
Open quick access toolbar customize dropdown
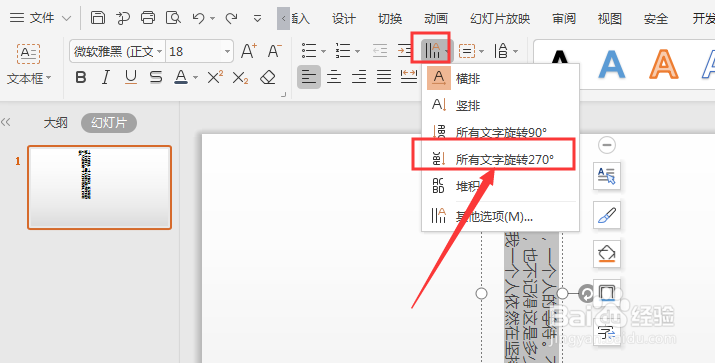tap(258, 19)
